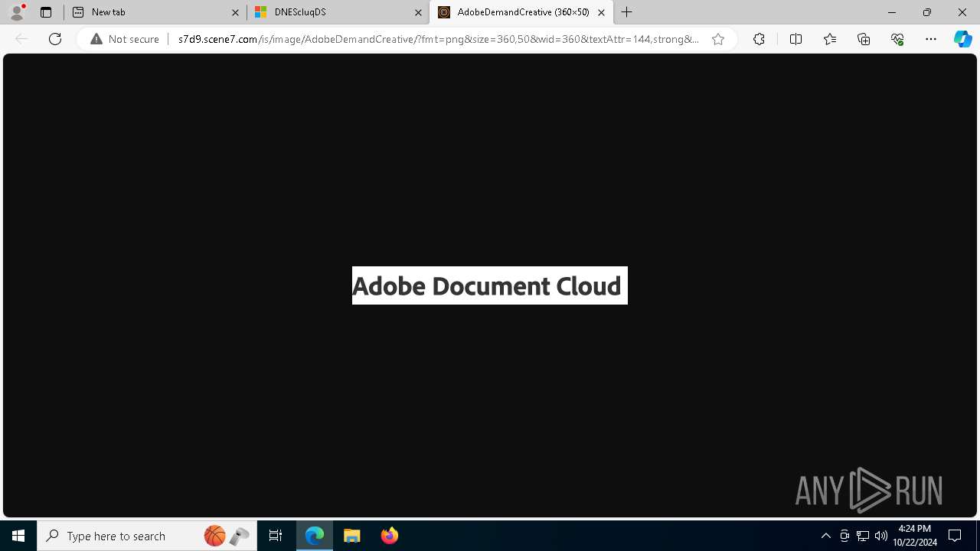
Task: Open the volume control tray icon
Action: pos(881,536)
